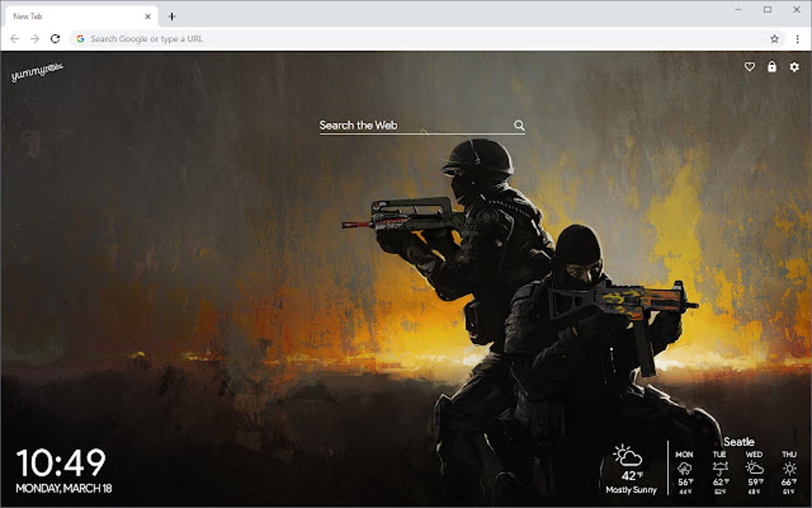Click the Mostly Sunny weather icon

pyautogui.click(x=626, y=455)
